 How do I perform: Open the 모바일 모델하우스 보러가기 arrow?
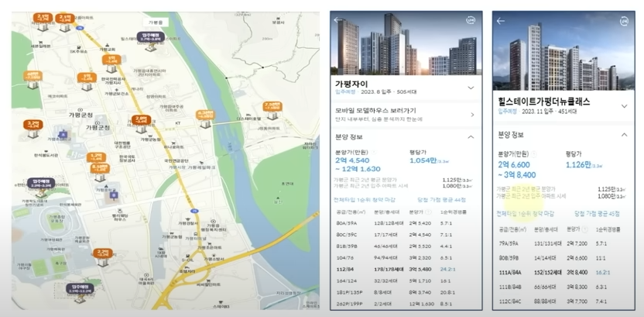click(472, 115)
